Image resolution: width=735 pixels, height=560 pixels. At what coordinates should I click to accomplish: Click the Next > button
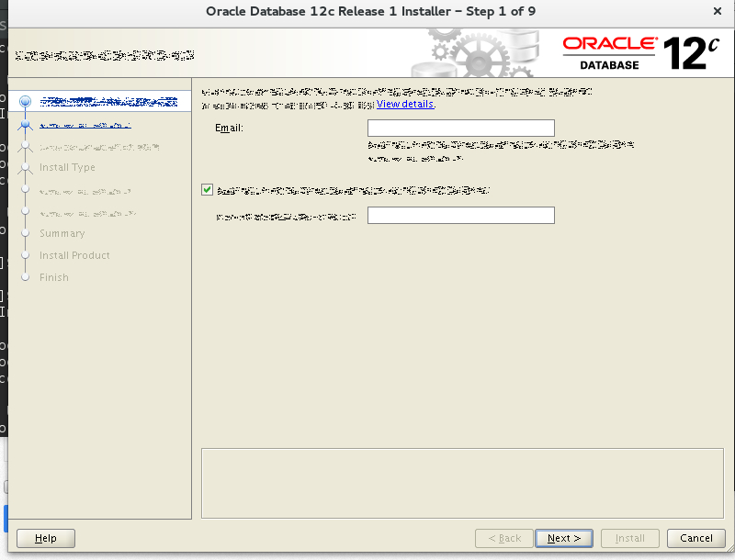coord(564,538)
